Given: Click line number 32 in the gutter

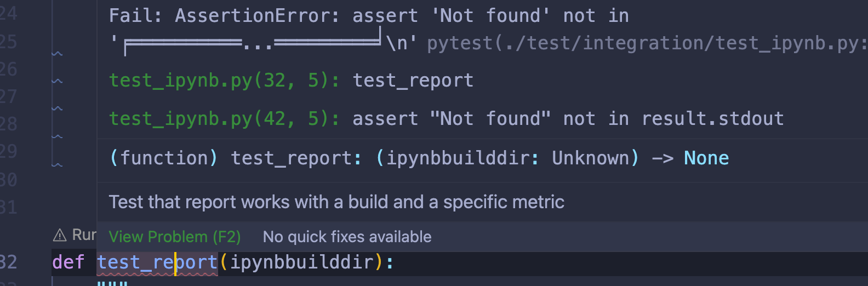Looking at the screenshot, I should (9, 262).
